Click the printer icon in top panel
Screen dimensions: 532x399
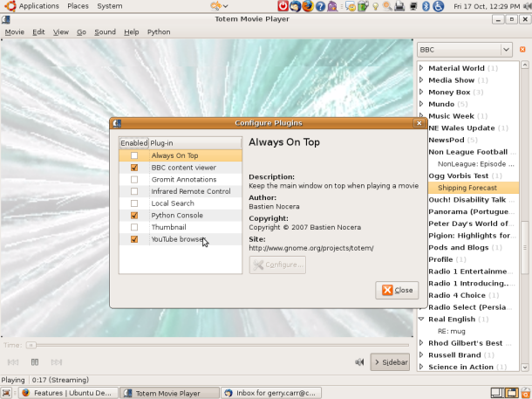pos(399,6)
